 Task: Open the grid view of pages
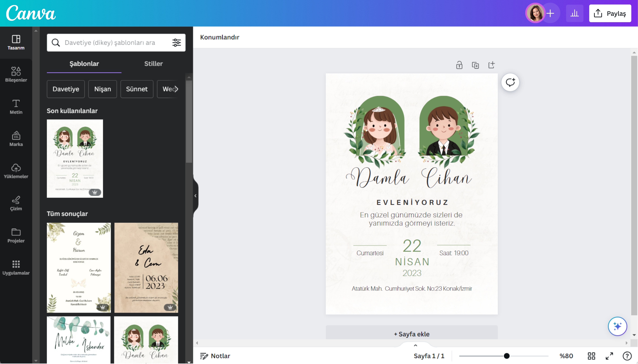592,355
